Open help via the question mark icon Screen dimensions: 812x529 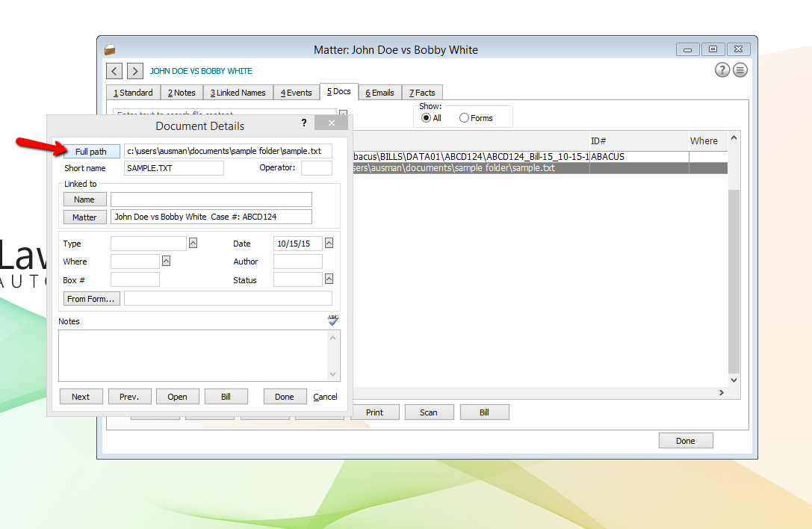coord(722,69)
